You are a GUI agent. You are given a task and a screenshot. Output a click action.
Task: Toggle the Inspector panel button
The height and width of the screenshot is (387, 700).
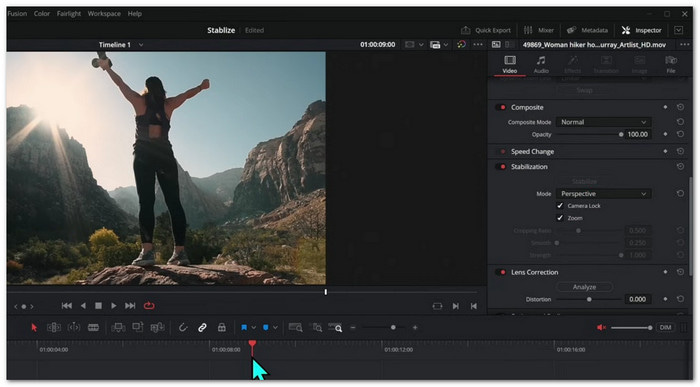coord(641,30)
